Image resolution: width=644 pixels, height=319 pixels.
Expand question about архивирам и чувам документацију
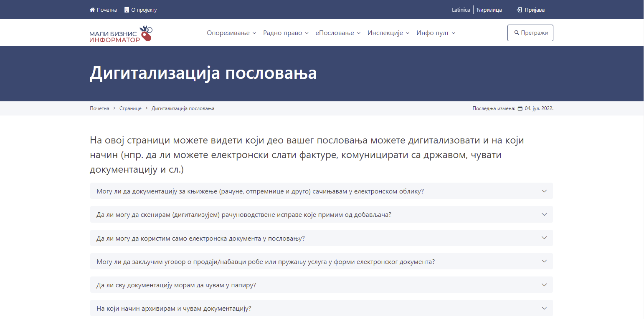(x=321, y=308)
